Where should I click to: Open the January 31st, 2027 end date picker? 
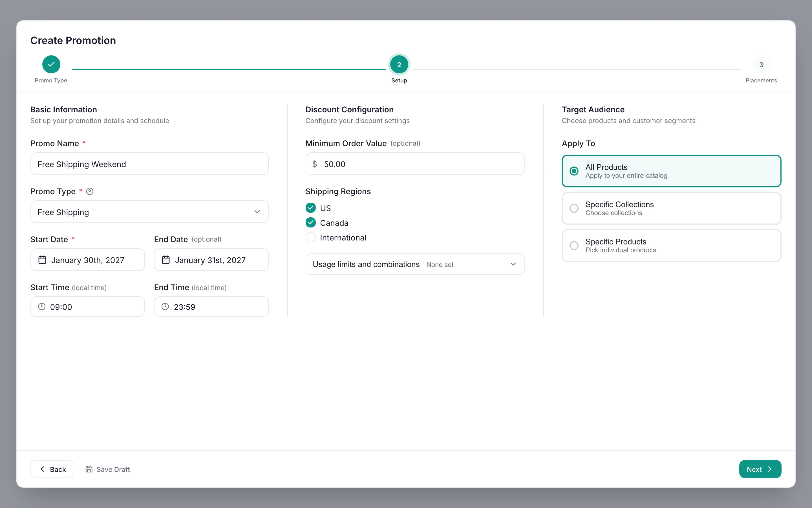coord(211,260)
